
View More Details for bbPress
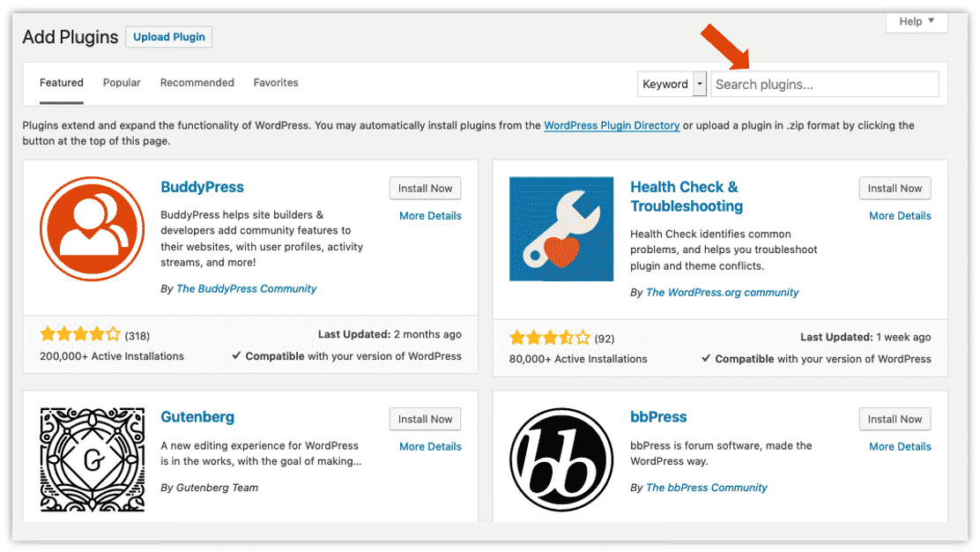click(x=900, y=446)
